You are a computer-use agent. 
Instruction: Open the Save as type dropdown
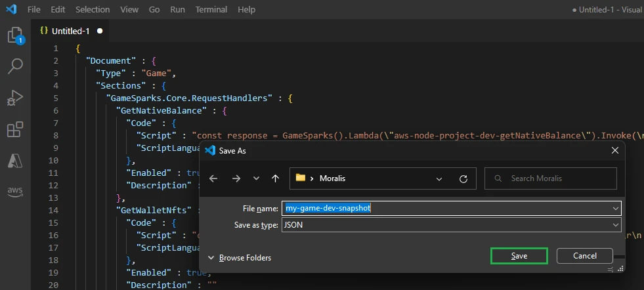[614, 225]
